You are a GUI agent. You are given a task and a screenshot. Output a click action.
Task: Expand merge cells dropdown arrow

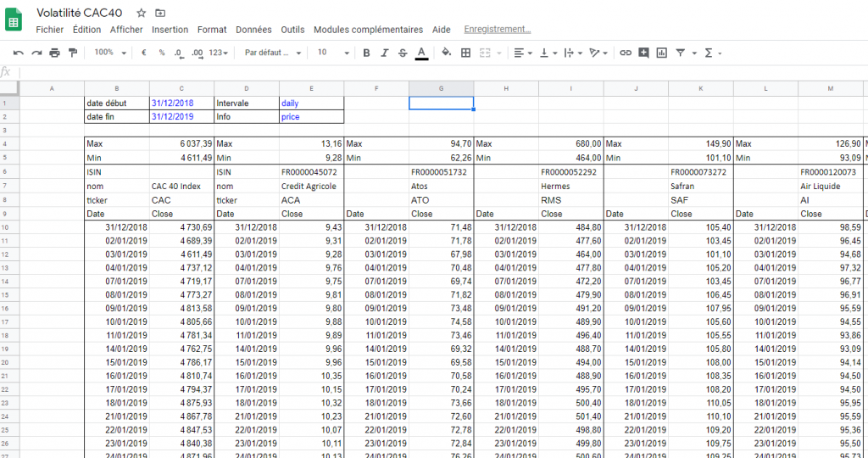coord(498,53)
